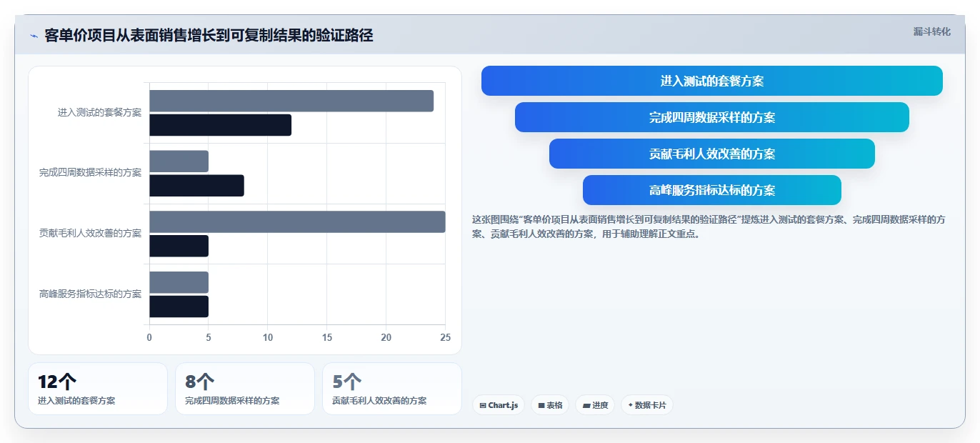
Task: Click the 8个 stat card
Action: [245, 389]
